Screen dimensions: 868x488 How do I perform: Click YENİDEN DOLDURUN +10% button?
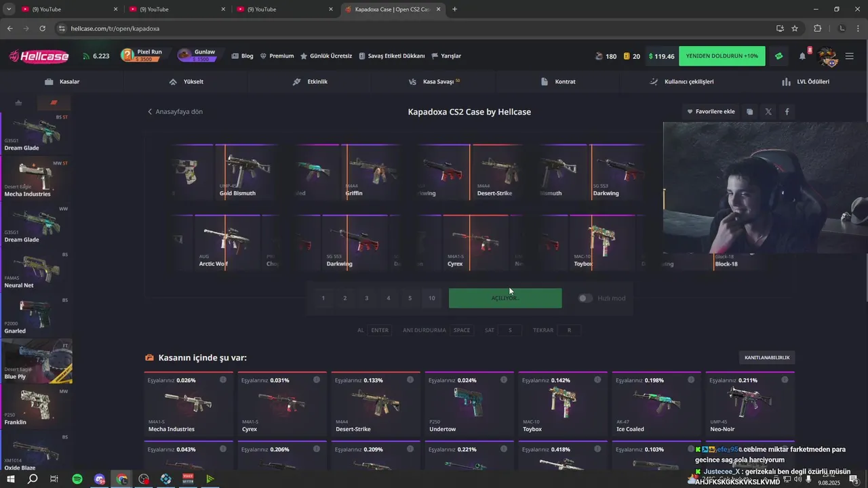(x=722, y=56)
